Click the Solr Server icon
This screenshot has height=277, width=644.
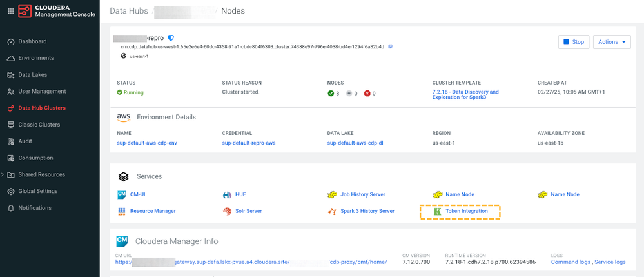[x=227, y=211]
